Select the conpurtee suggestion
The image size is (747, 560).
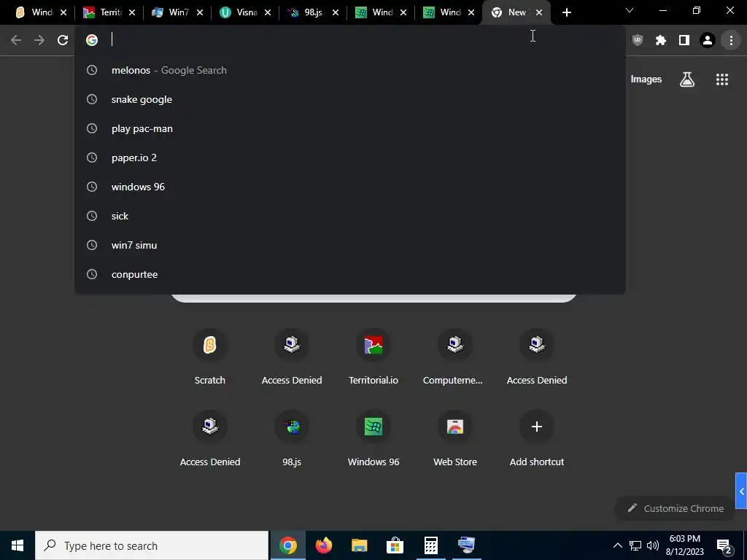point(350,274)
